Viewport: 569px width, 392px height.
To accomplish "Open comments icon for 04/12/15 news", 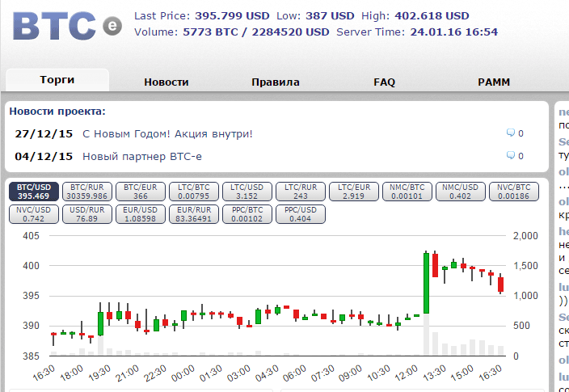I will 511,155.
